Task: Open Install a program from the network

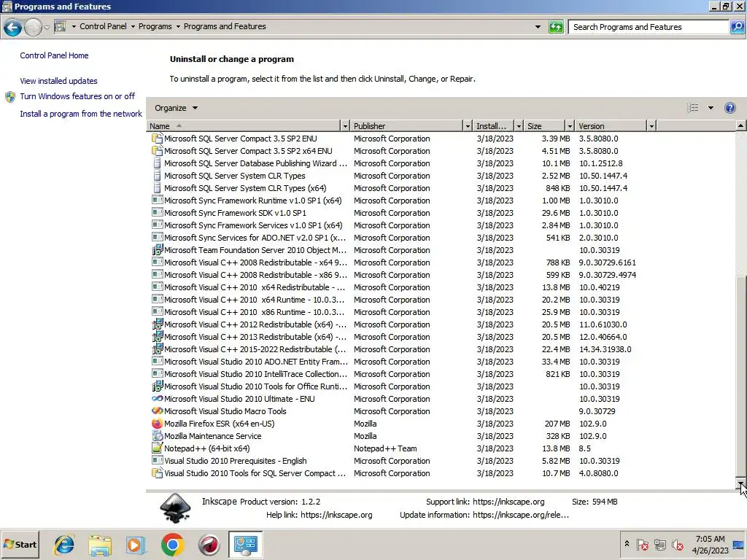Action: pyautogui.click(x=81, y=114)
